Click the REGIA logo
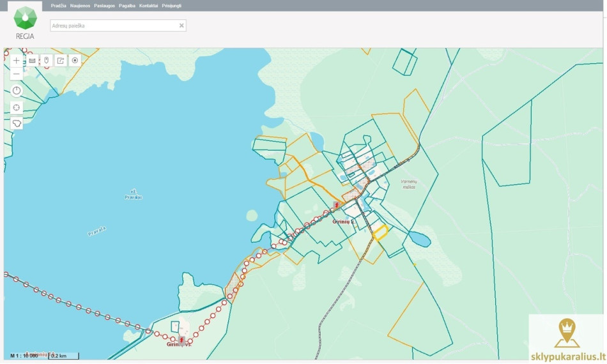Screen dimensions: 607x364 pos(25,23)
